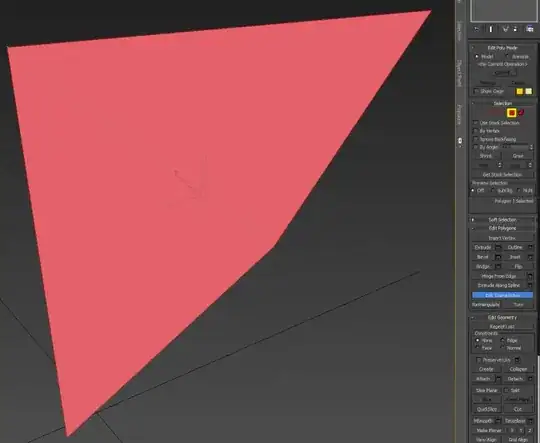Click Make Unique modifier stack icon
Screen dimensions: 540x443
[505, 30]
